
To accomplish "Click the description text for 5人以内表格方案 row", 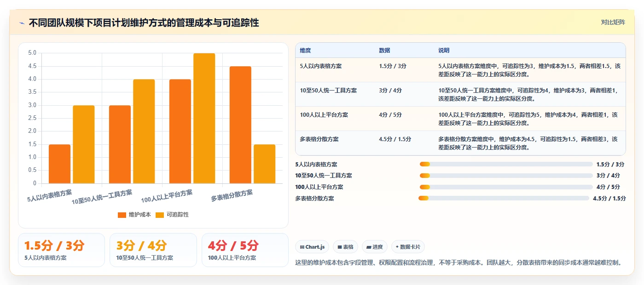I will [529, 70].
